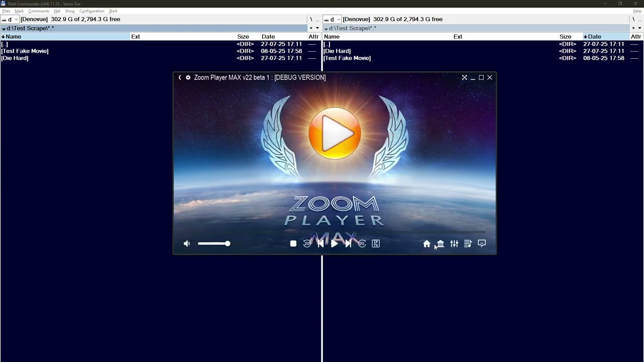Adjust the Zoom Player volume slider
Screen dimensions: 644x362
214,243
